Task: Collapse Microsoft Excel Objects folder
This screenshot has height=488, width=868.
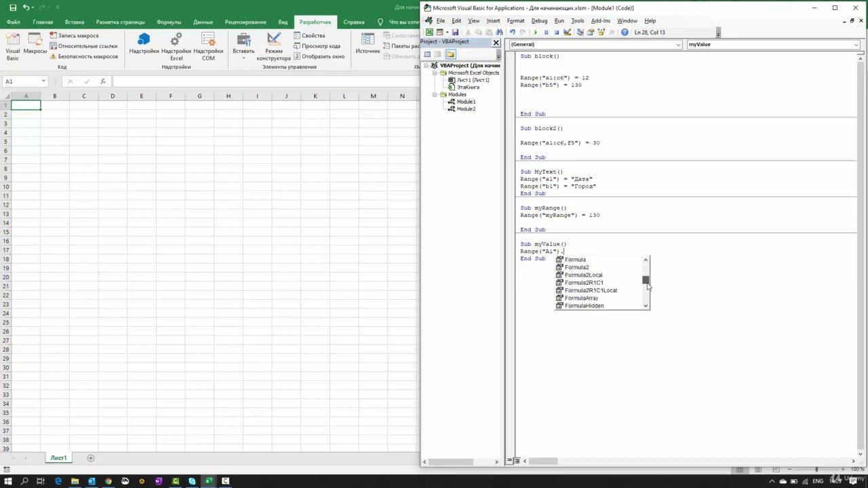Action: (x=436, y=73)
